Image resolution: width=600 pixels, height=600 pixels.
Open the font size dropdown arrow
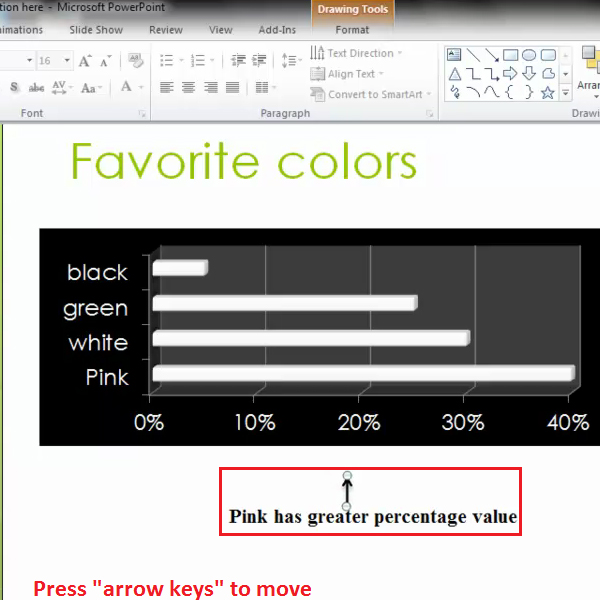tap(67, 60)
